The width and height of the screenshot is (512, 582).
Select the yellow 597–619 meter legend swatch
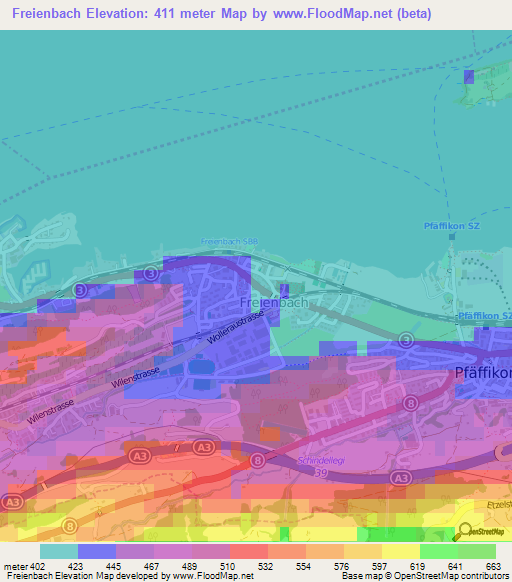[x=401, y=552]
